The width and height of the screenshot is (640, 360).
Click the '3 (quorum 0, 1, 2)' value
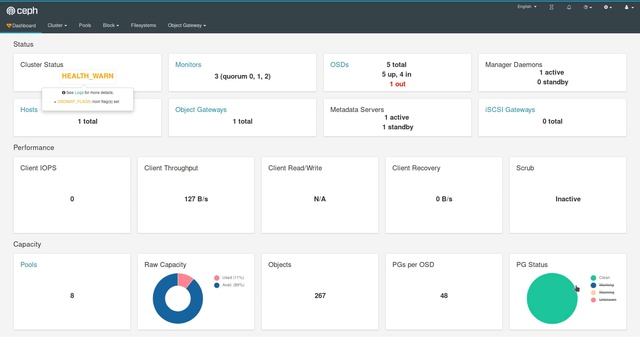click(242, 76)
